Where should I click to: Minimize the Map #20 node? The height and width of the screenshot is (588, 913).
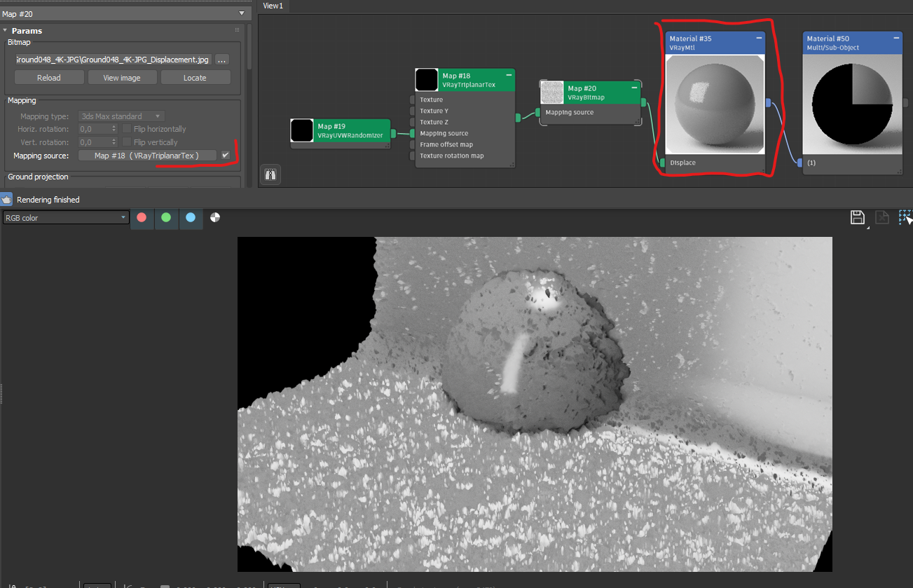click(x=634, y=87)
